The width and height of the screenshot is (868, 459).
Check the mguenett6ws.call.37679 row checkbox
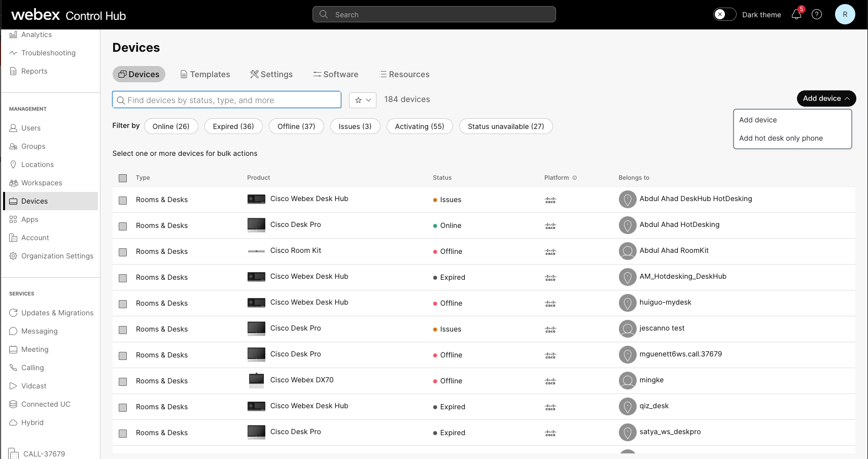click(123, 356)
